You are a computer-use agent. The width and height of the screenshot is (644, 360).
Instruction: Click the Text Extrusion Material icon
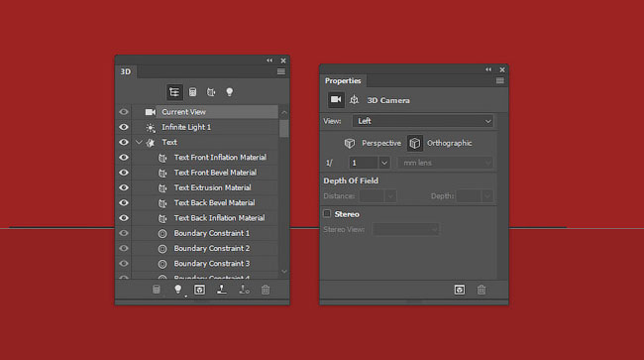point(162,188)
